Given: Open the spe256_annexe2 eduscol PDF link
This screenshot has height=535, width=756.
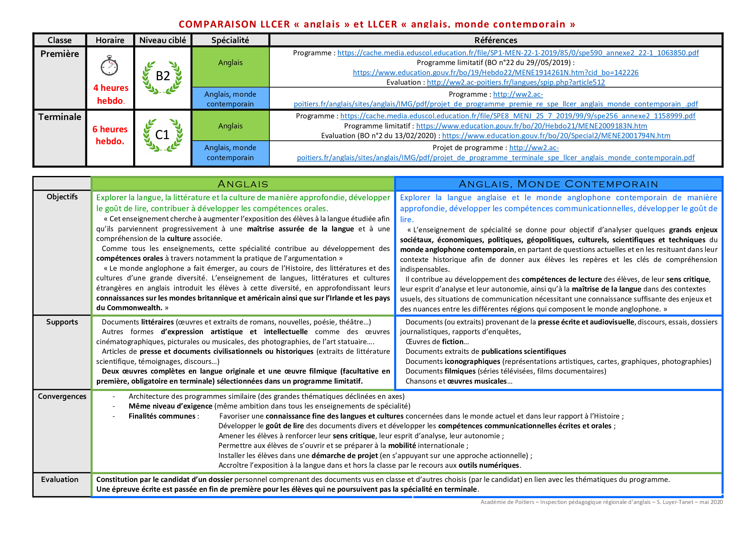Looking at the screenshot, I should [517, 116].
